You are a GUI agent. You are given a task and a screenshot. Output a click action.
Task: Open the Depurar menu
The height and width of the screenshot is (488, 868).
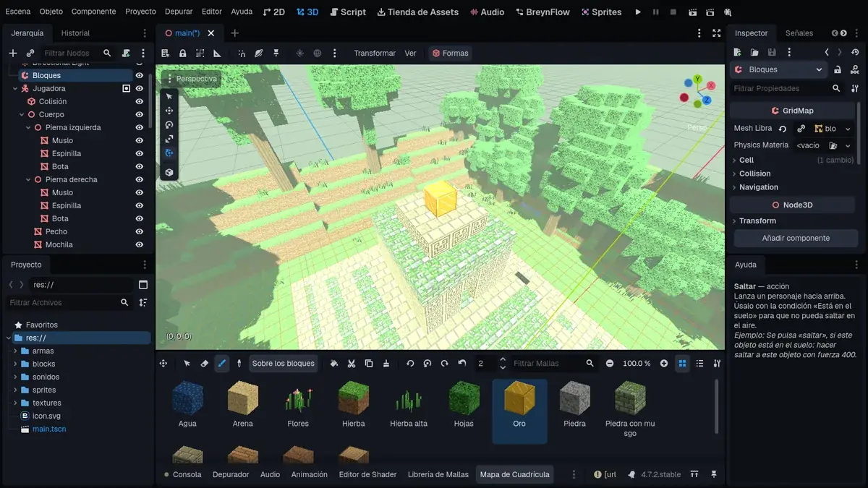point(179,12)
